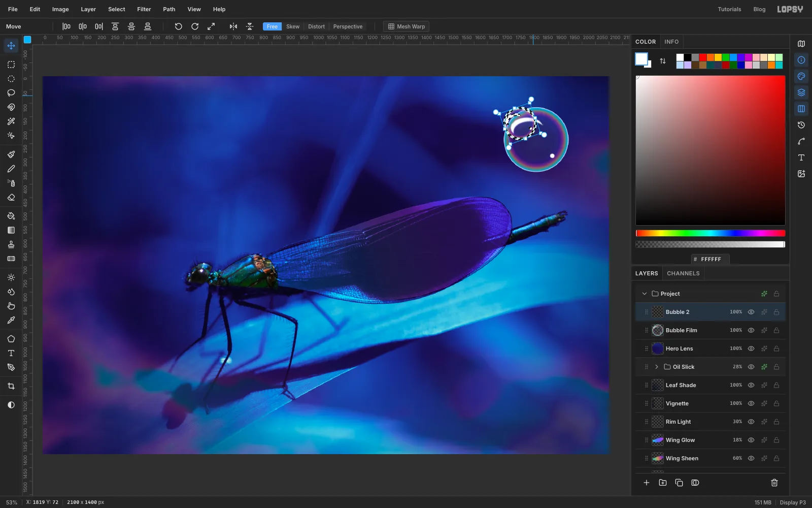Hide the Bubble 2 layer

click(x=751, y=312)
